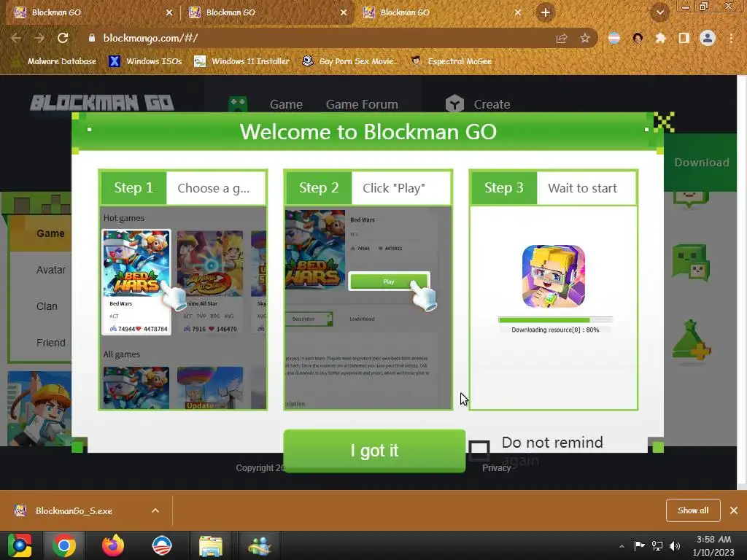Click the green party hat plus icon
The image size is (747, 560).
point(691,341)
